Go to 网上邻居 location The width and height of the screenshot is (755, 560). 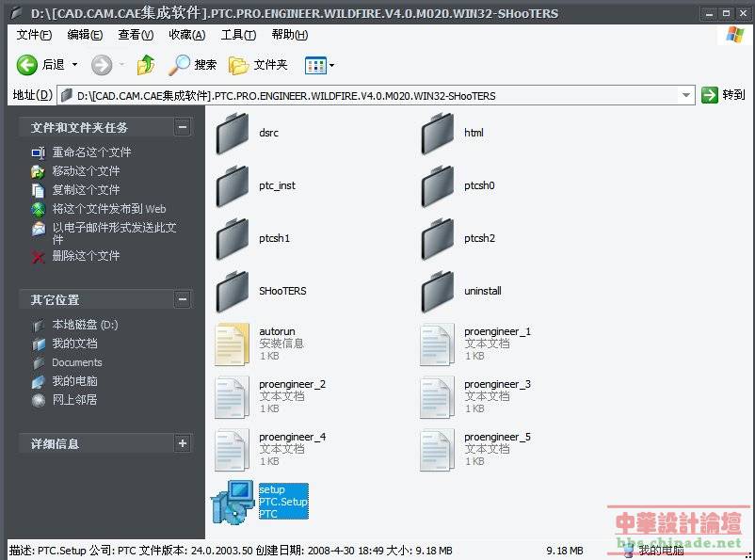click(x=74, y=400)
